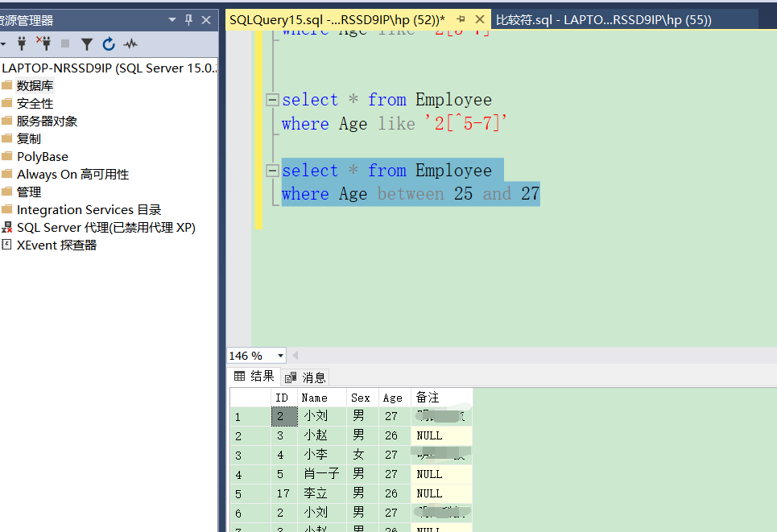Switch to 比较符.sql tab
Screen dimensions: 777x532
pos(604,20)
